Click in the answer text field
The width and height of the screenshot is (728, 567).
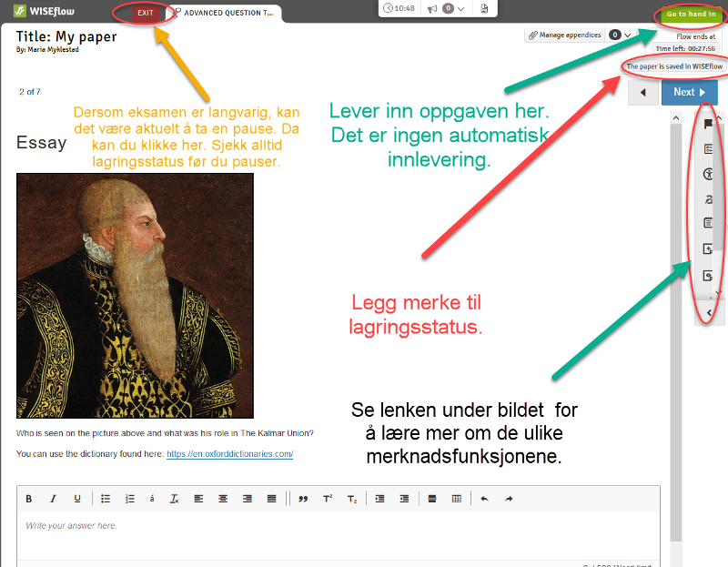click(x=338, y=534)
